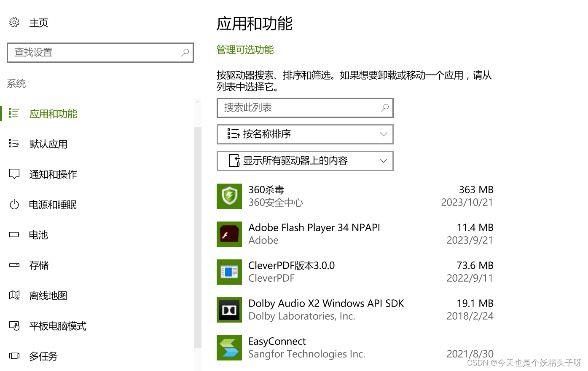588x371 pixels.
Task: Click the 应用和功能 sidebar list icon
Action: pyautogui.click(x=14, y=113)
